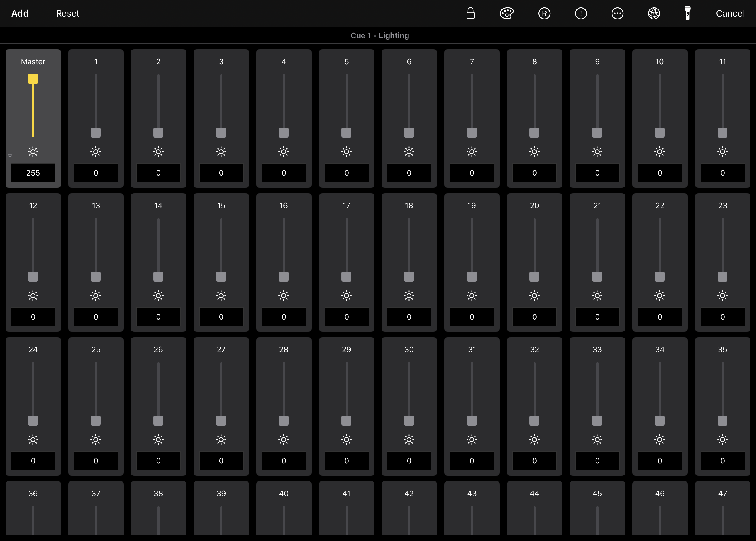Screen dimensions: 756x541
Task: Click the channel '36' label
Action: pyautogui.click(x=33, y=493)
